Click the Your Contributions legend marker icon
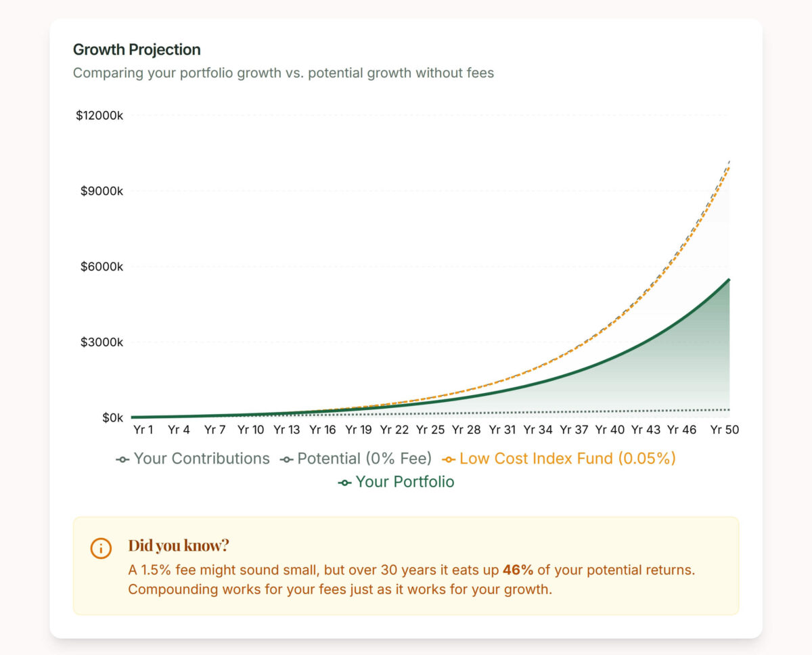The width and height of the screenshot is (812, 655). coord(122,459)
